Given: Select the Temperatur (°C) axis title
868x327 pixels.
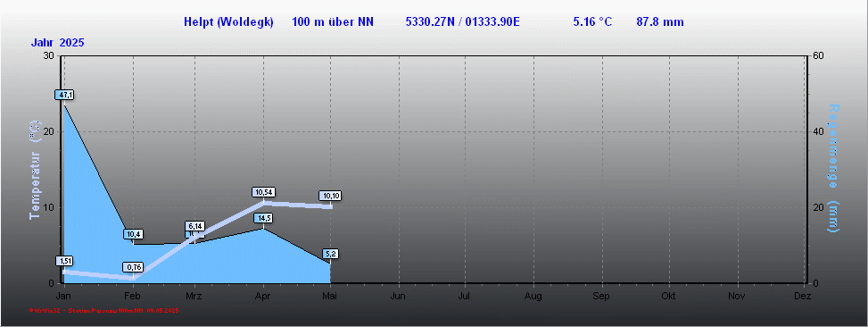Looking at the screenshot, I should tap(35, 170).
